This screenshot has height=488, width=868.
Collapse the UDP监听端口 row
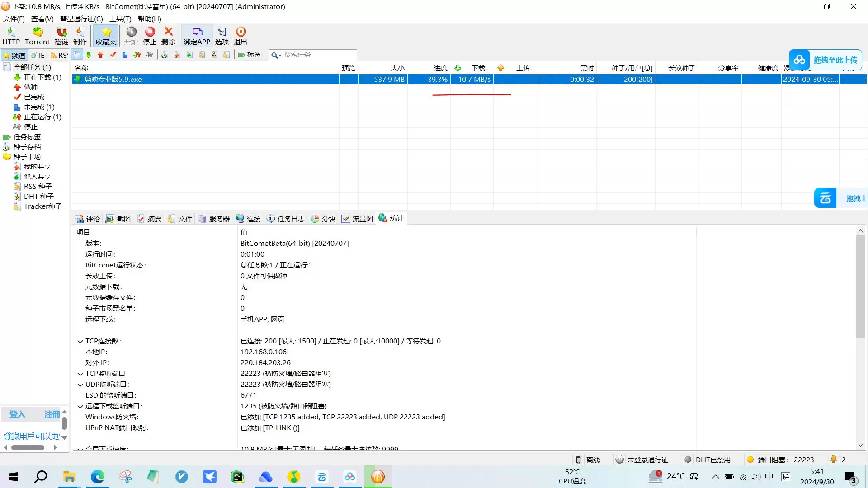(x=80, y=385)
